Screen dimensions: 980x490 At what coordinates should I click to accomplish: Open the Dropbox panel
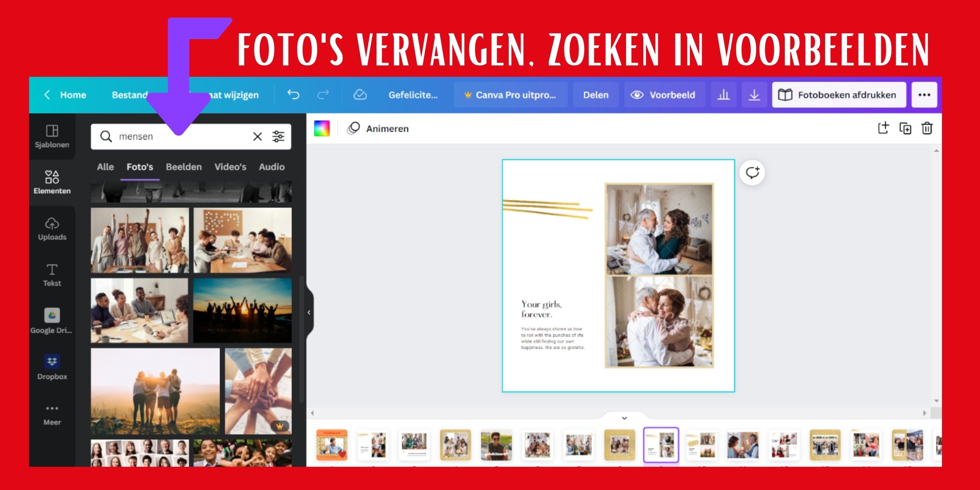pyautogui.click(x=52, y=368)
